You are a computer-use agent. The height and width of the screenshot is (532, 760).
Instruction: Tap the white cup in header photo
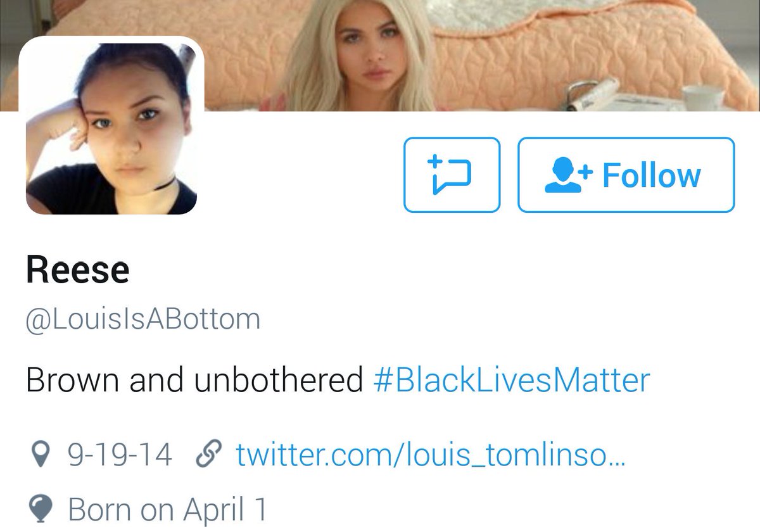tap(702, 98)
